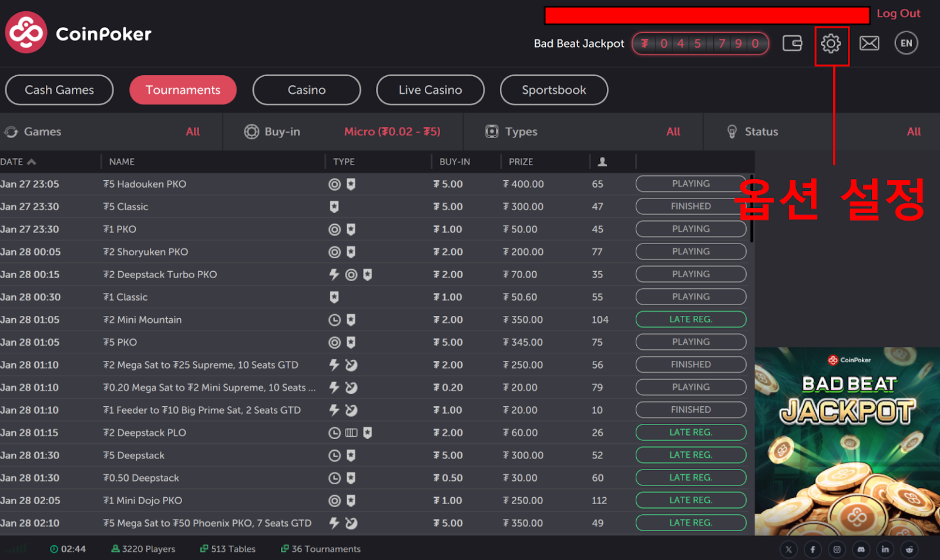Image resolution: width=940 pixels, height=560 pixels.
Task: Open the X (Twitter) social icon
Action: click(789, 549)
